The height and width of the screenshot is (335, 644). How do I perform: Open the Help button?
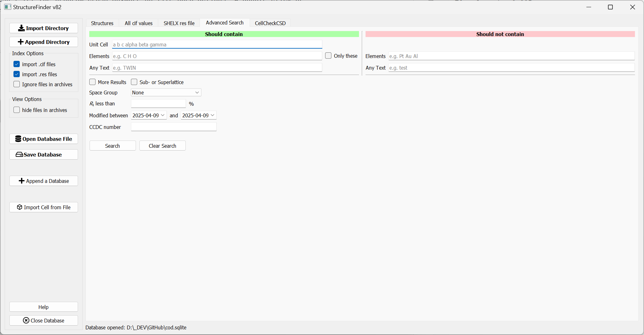coord(44,307)
